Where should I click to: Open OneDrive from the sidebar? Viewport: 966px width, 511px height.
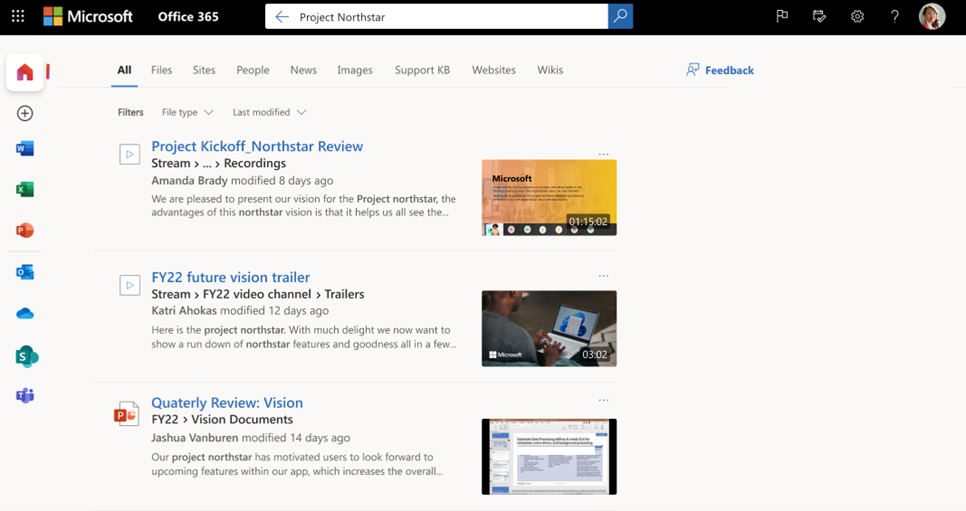coord(25,314)
